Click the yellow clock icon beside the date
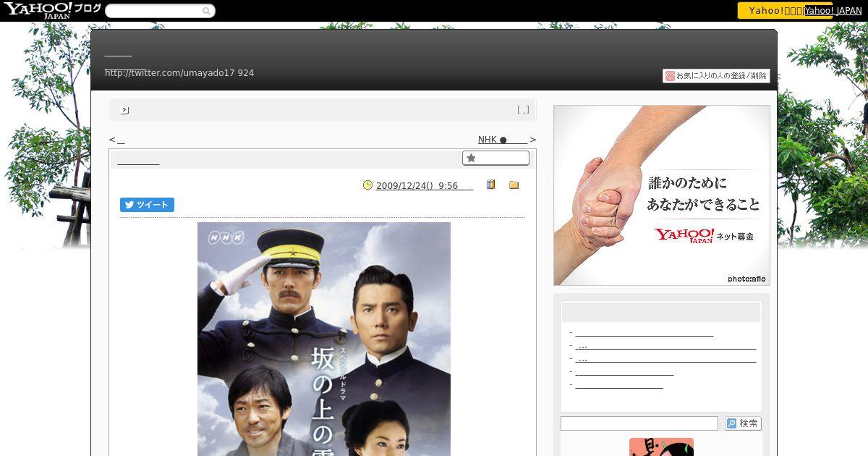The width and height of the screenshot is (868, 456). coord(367,185)
